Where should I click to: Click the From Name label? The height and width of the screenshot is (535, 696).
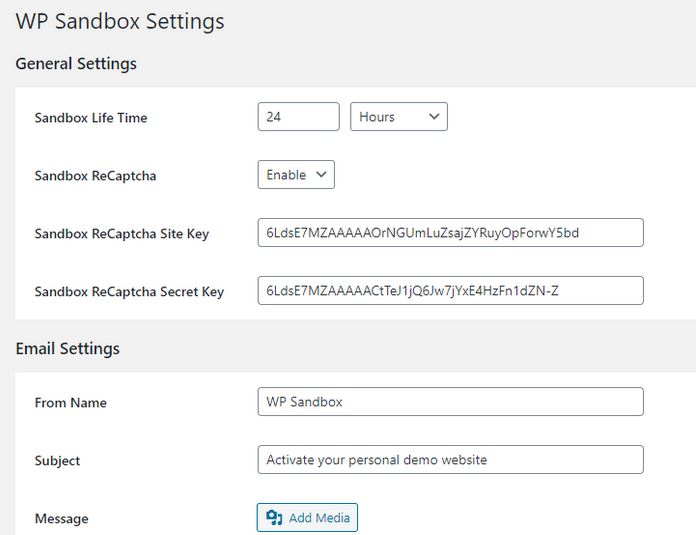click(x=71, y=403)
